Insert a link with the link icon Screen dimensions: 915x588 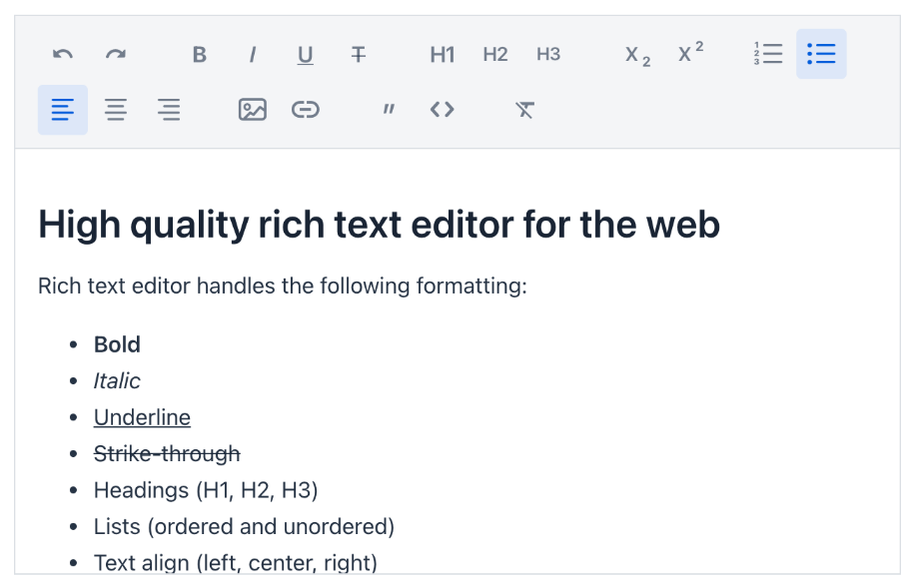tap(306, 110)
